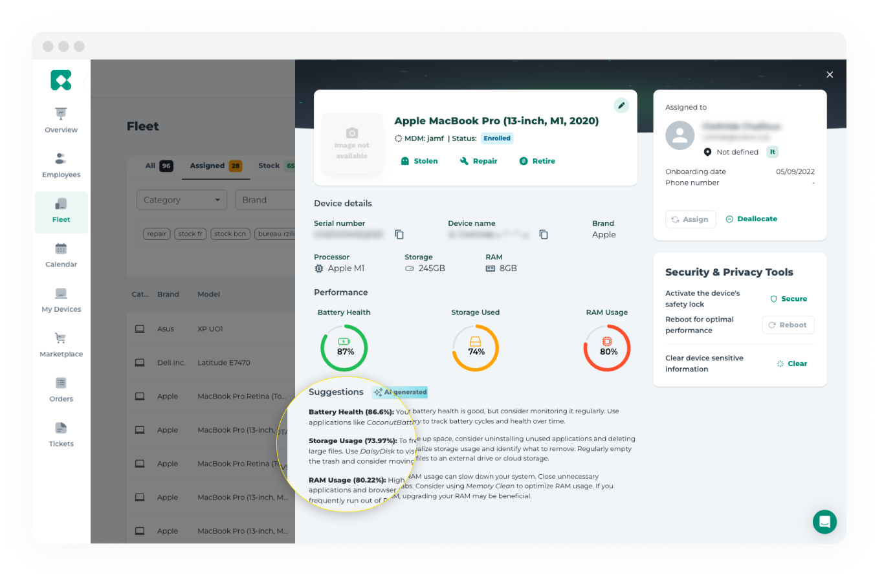Open the Overview sidebar section
This screenshot has width=884, height=588.
pyautogui.click(x=61, y=120)
